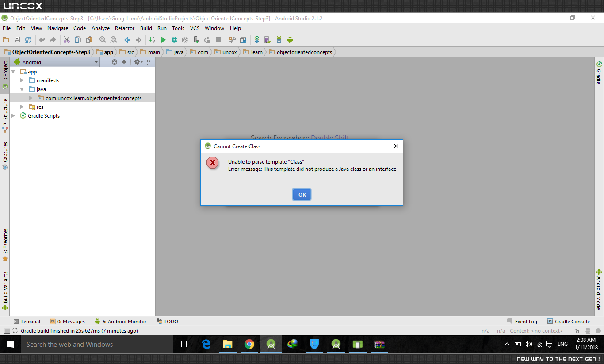The height and width of the screenshot is (364, 604).
Task: Click the Cut scissors icon
Action: (67, 40)
